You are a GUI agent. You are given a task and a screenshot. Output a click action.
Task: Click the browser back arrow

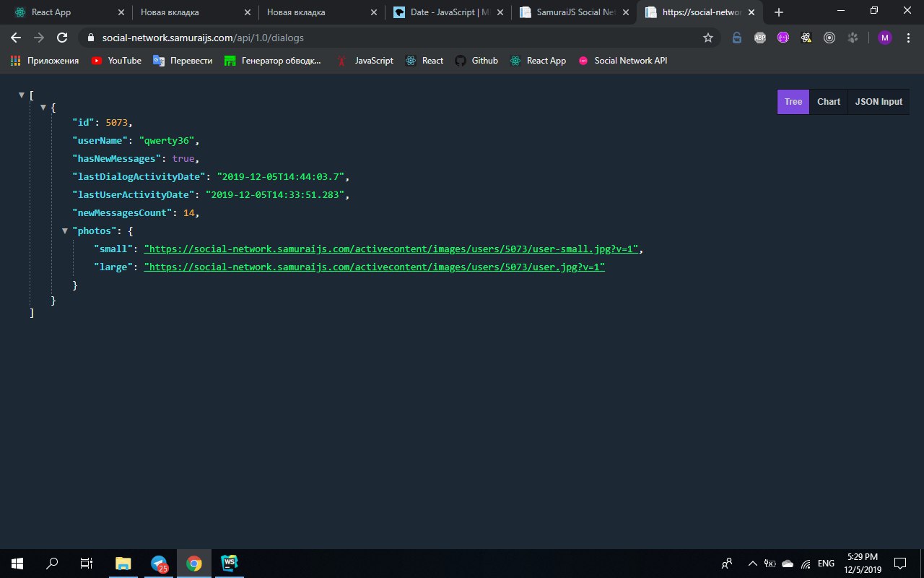[16, 38]
